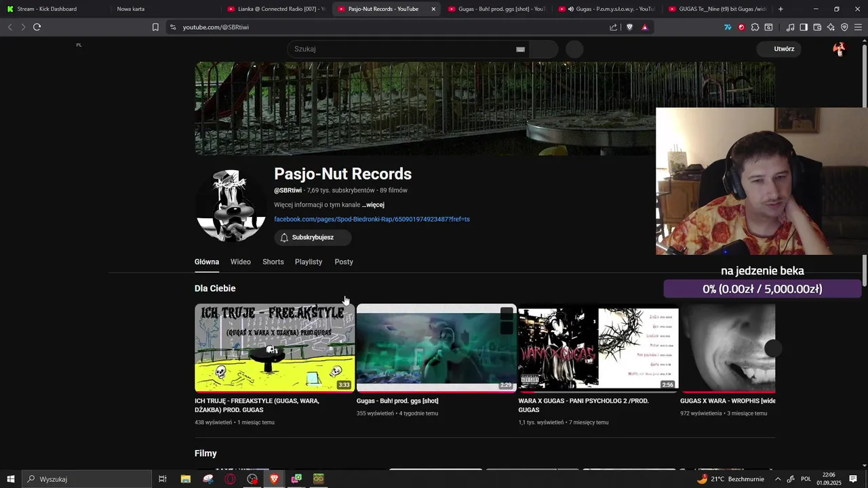Screen dimensions: 868x488
Task: Open ICH TRUJĘ - FREEAKSTYLE video thumbnail
Action: click(x=275, y=348)
